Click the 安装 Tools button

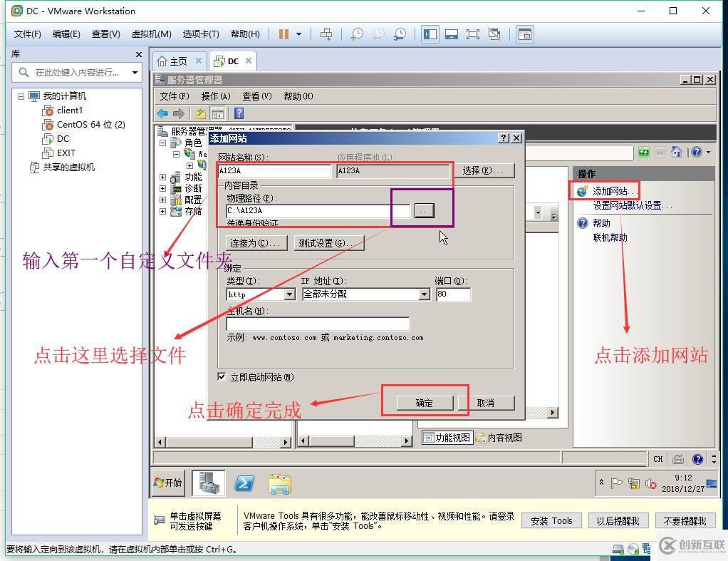(551, 521)
